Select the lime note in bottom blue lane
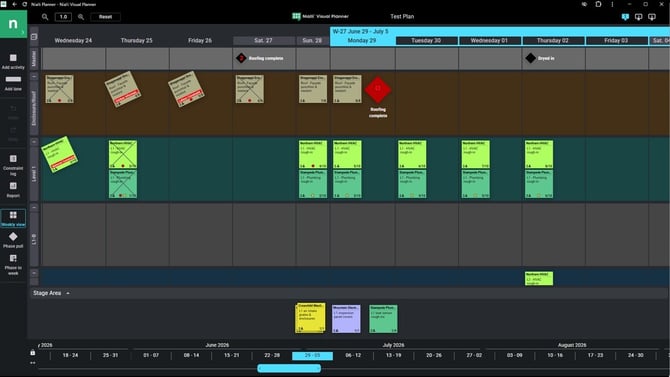This screenshot has width=670, height=377. click(x=539, y=278)
